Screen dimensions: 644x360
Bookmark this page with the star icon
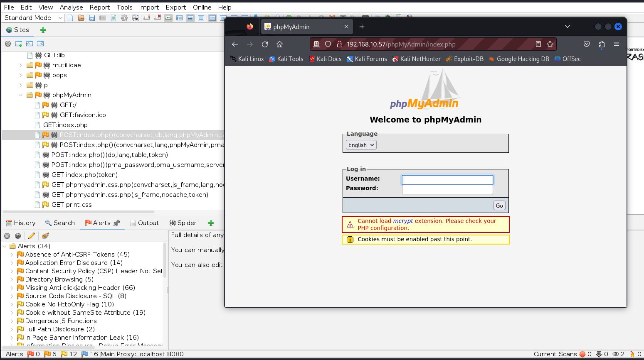[550, 44]
